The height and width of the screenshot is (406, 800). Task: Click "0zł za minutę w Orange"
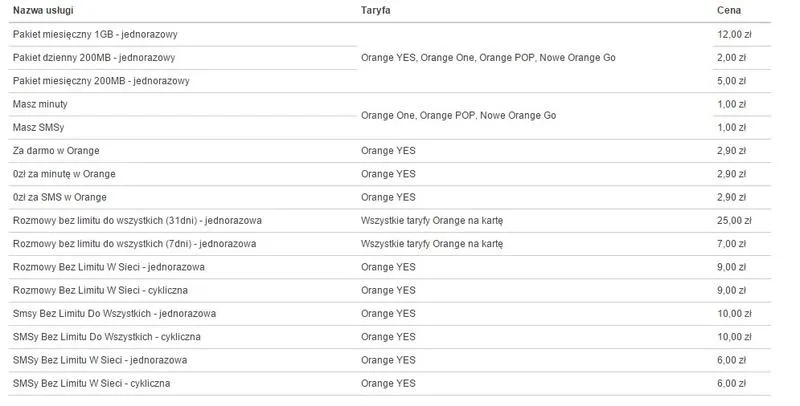click(64, 174)
